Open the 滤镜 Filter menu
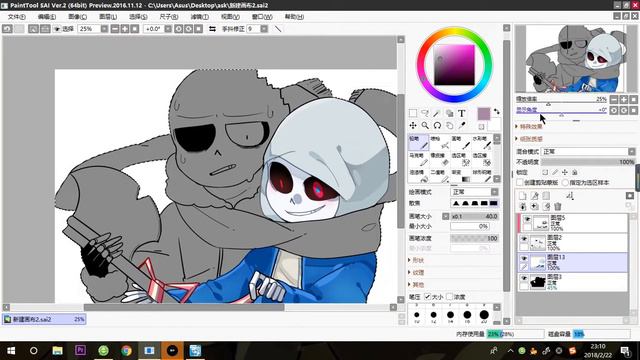The image size is (640, 360). (199, 17)
